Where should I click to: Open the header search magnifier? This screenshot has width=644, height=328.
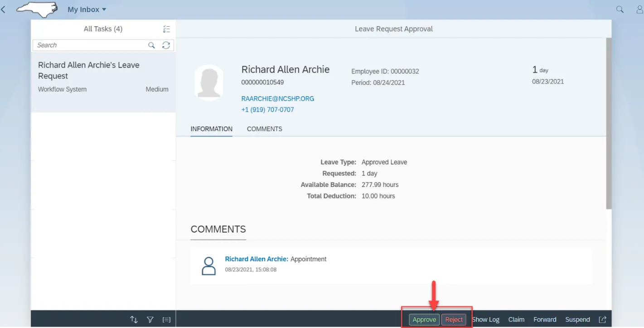coord(620,10)
